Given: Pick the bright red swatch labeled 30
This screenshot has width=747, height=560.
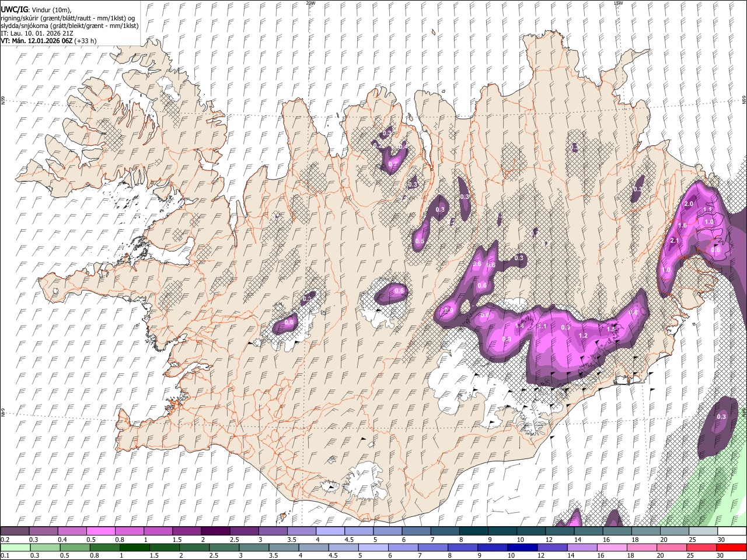Looking at the screenshot, I should [x=732, y=547].
